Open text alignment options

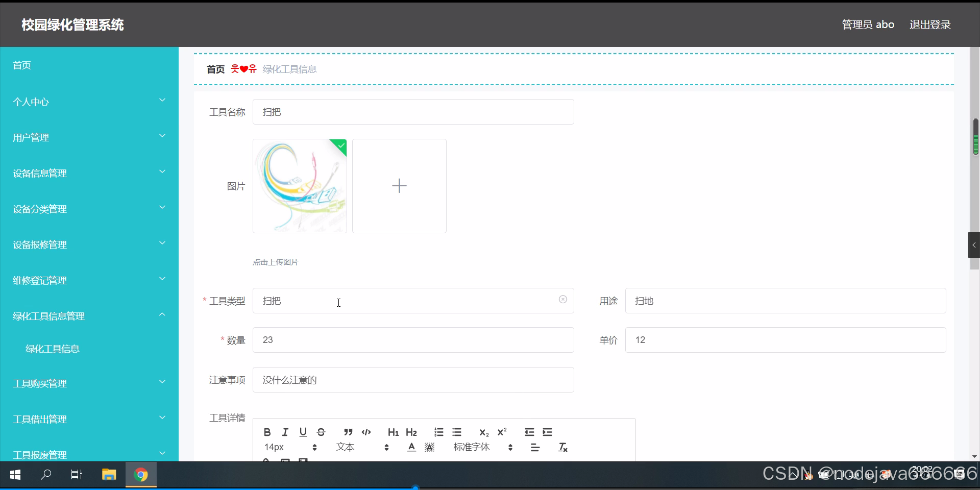535,448
